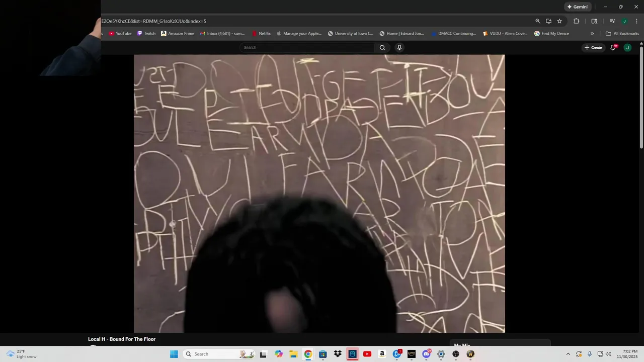Open OBS Studio from the taskbar
Viewport: 644px width, 362px height.
[x=456, y=354]
